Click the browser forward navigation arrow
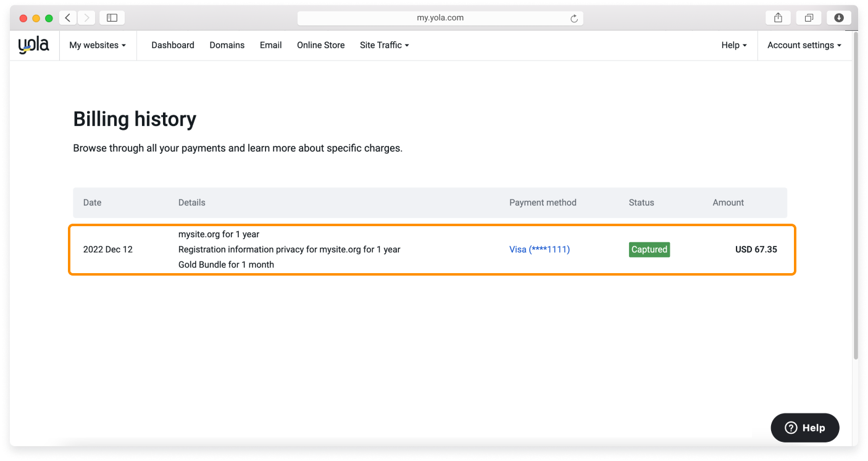 click(x=86, y=17)
